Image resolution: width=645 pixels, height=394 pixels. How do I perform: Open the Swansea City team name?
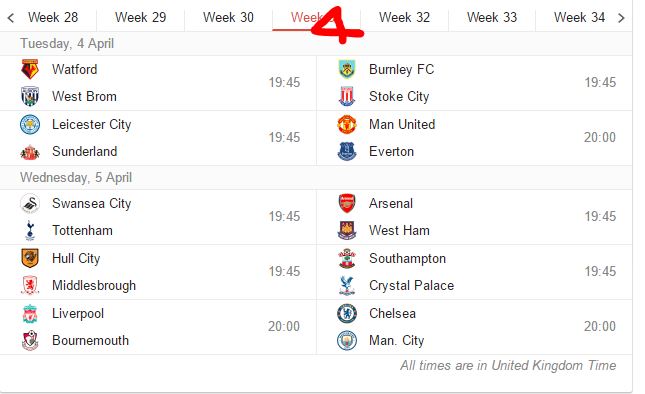[92, 204]
